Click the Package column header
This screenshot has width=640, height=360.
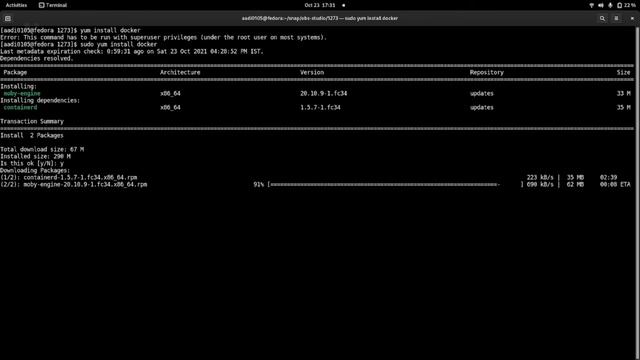pyautogui.click(x=15, y=72)
